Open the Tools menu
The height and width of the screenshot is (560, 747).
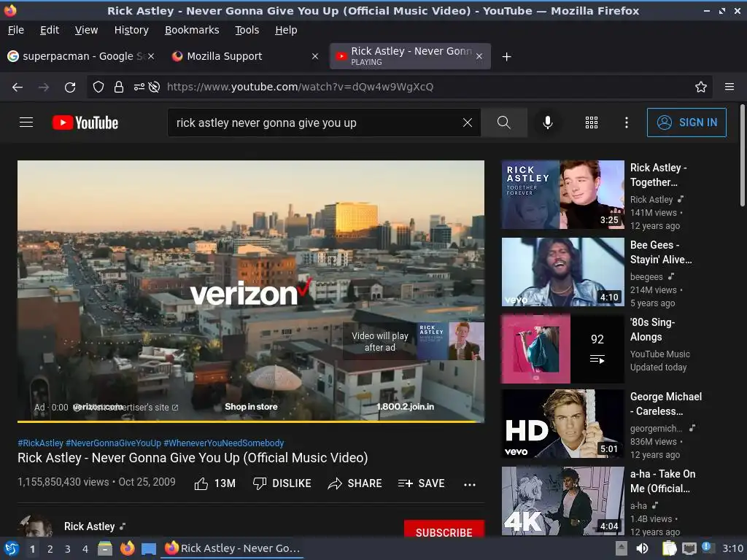[247, 30]
